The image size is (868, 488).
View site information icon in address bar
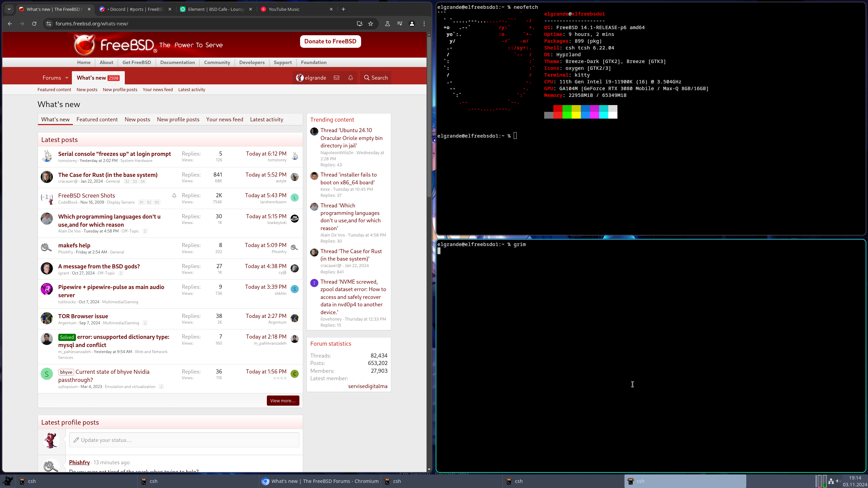coord(49,24)
